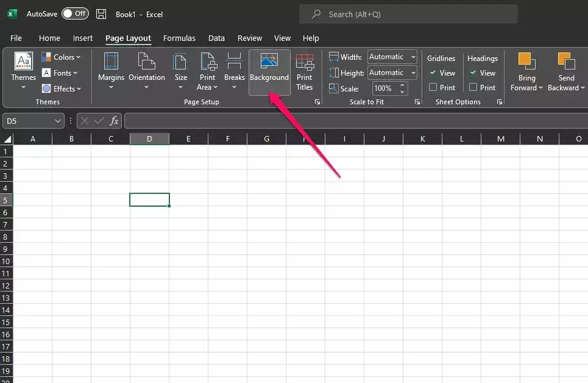Uncheck Gridlines View checkbox
Viewport: 588px width, 383px height.
[x=433, y=73]
